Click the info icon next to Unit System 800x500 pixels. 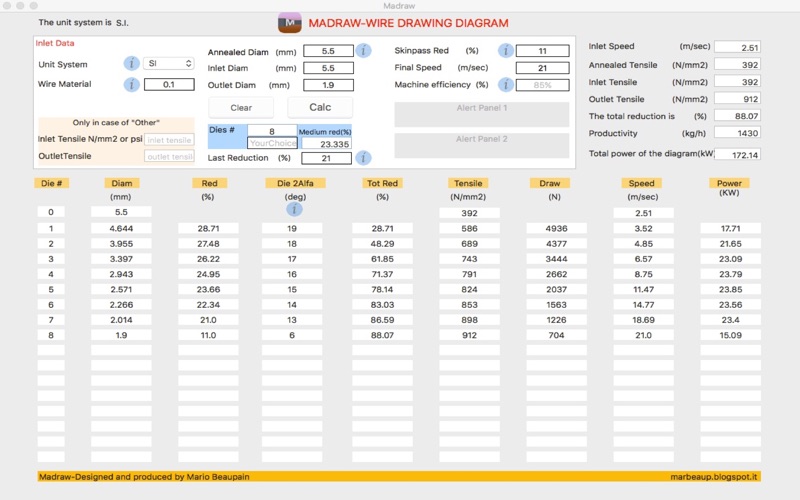131,64
